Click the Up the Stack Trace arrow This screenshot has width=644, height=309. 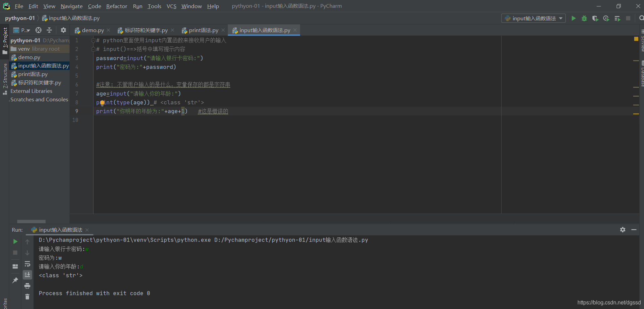point(27,241)
